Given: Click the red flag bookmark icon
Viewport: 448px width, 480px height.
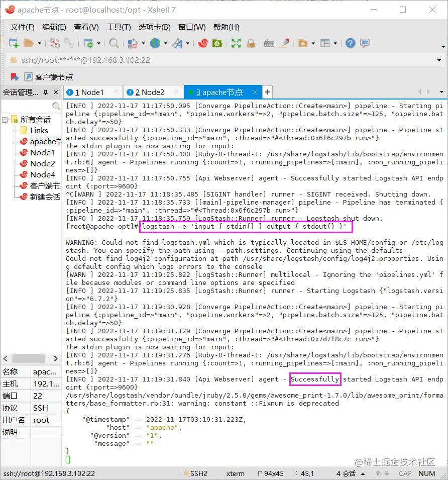Looking at the screenshot, I should [15, 77].
